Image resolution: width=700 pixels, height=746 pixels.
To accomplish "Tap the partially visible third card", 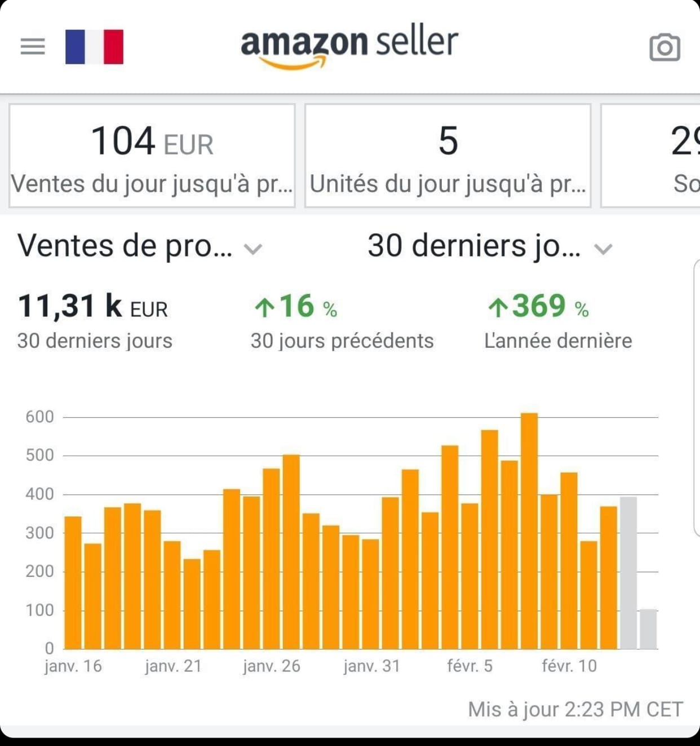I will (x=652, y=156).
